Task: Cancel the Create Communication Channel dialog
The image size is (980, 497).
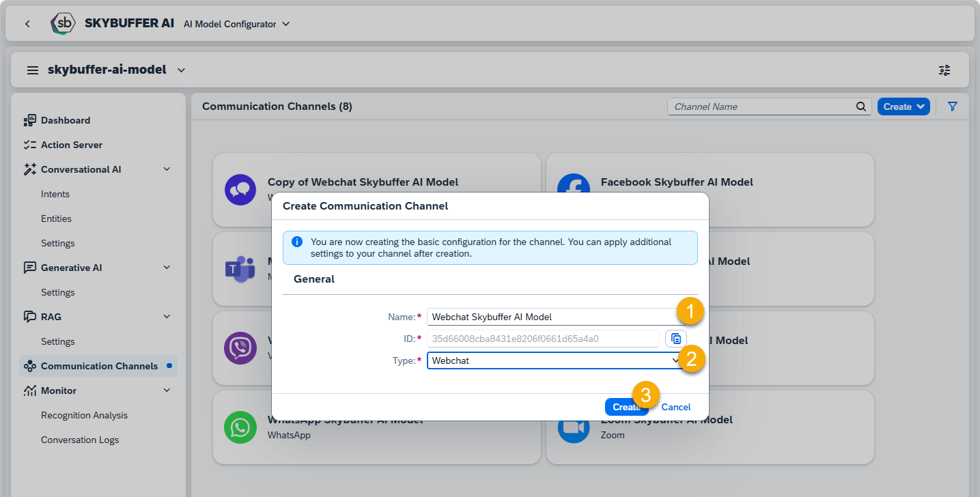Action: [x=676, y=407]
